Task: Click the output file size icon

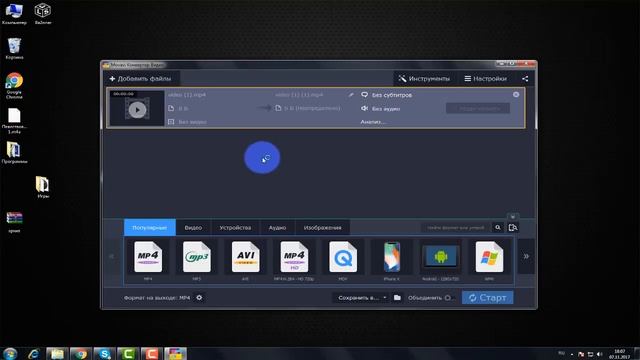Action: click(x=278, y=108)
